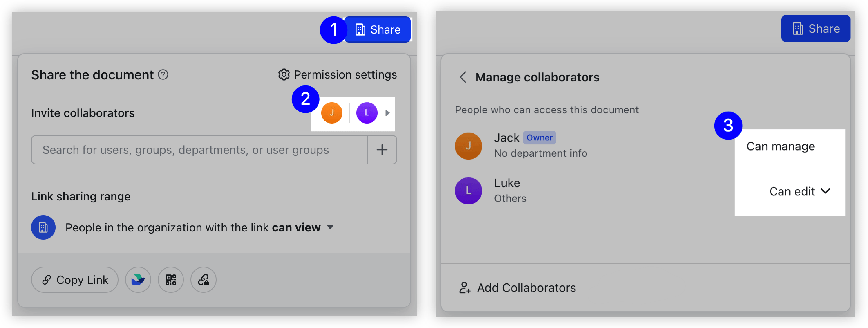The height and width of the screenshot is (328, 868).
Task: Click the help icon beside Share the document
Action: pos(163,74)
